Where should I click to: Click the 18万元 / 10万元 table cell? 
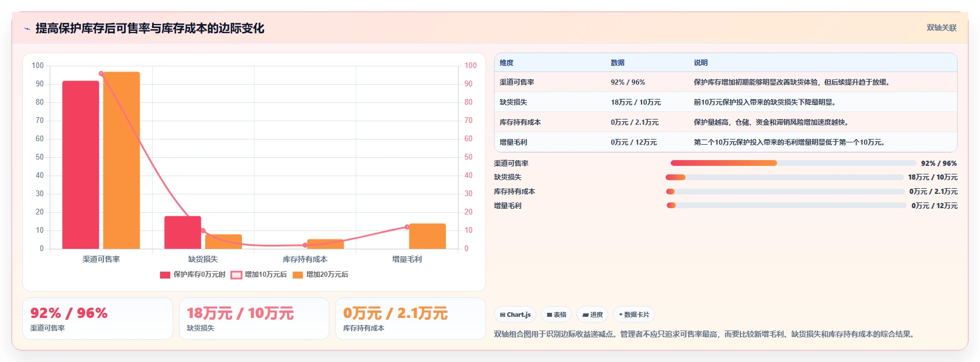click(636, 102)
